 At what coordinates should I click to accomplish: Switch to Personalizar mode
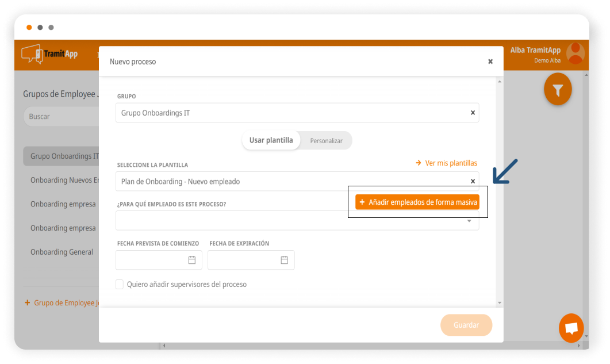click(x=326, y=140)
